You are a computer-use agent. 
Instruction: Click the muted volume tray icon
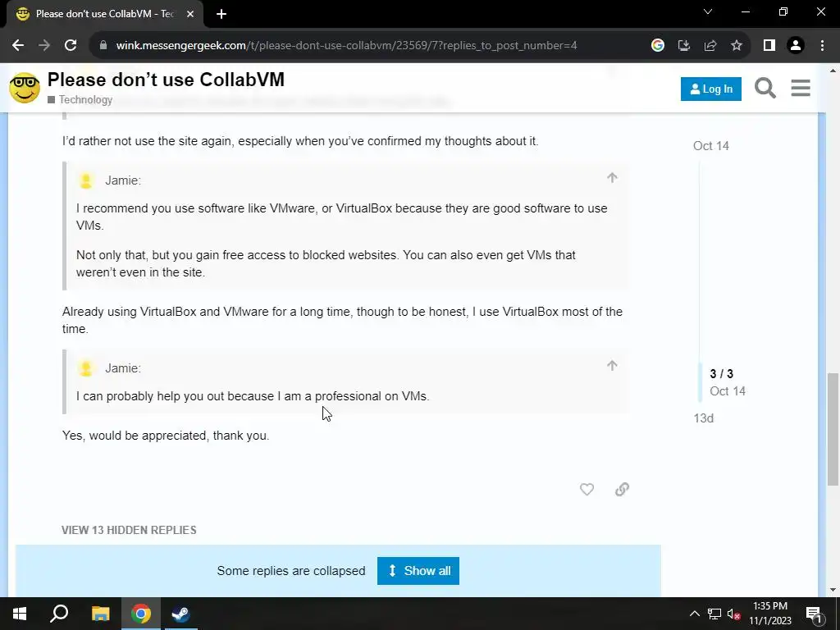pos(734,614)
